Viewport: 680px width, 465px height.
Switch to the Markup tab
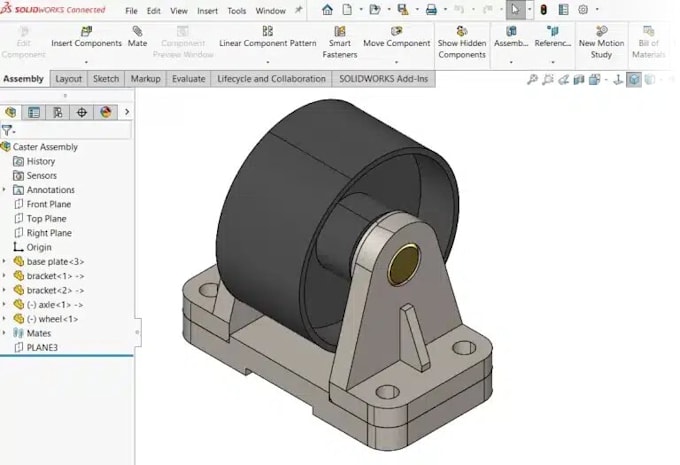point(145,79)
